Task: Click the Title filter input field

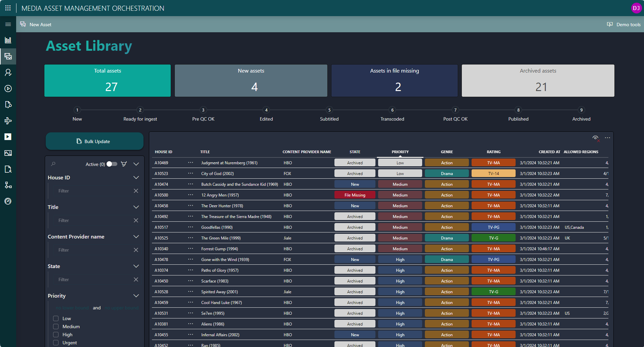Action: 94,220
